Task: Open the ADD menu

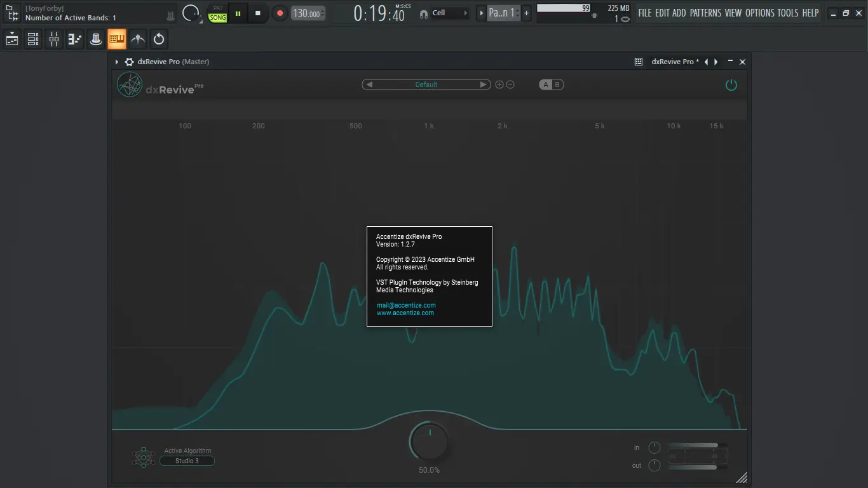Action: pyautogui.click(x=679, y=13)
